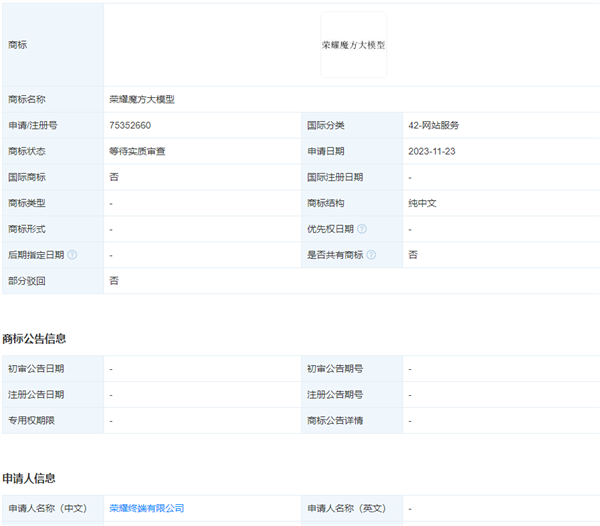Screen dimensions: 600x526
Task: Click the 商标公告详情 label cell
Action: point(335,421)
